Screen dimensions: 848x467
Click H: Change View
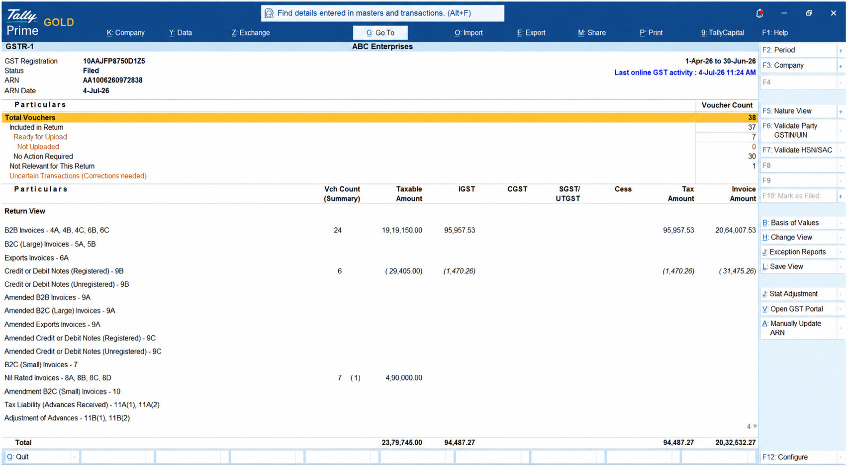(799, 237)
